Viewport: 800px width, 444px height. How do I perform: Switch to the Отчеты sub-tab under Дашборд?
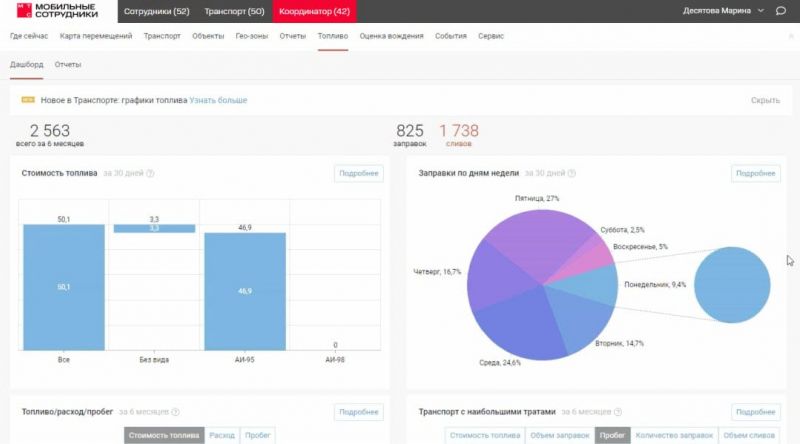[x=68, y=64]
